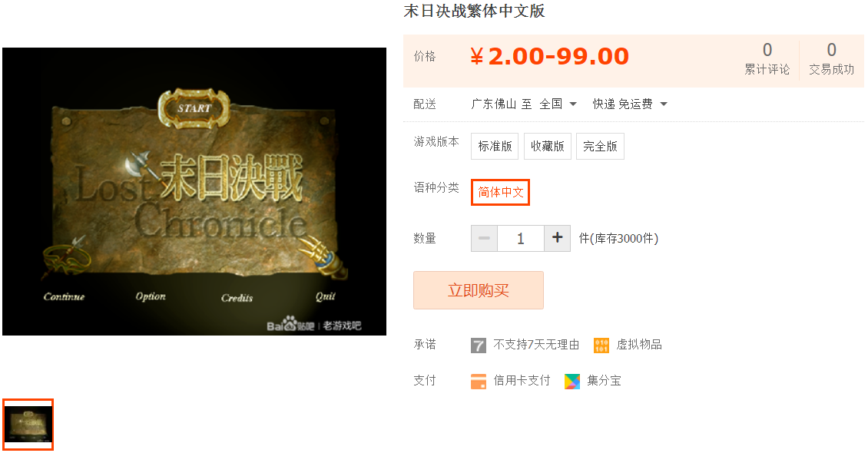Click the credit card payment icon

pyautogui.click(x=479, y=381)
